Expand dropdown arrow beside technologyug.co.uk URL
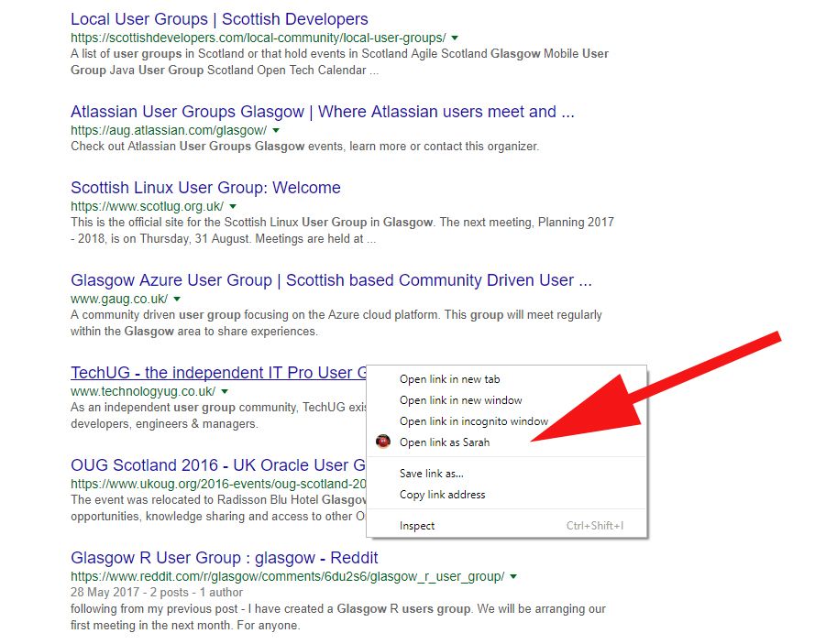Image resolution: width=826 pixels, height=644 pixels. [225, 391]
